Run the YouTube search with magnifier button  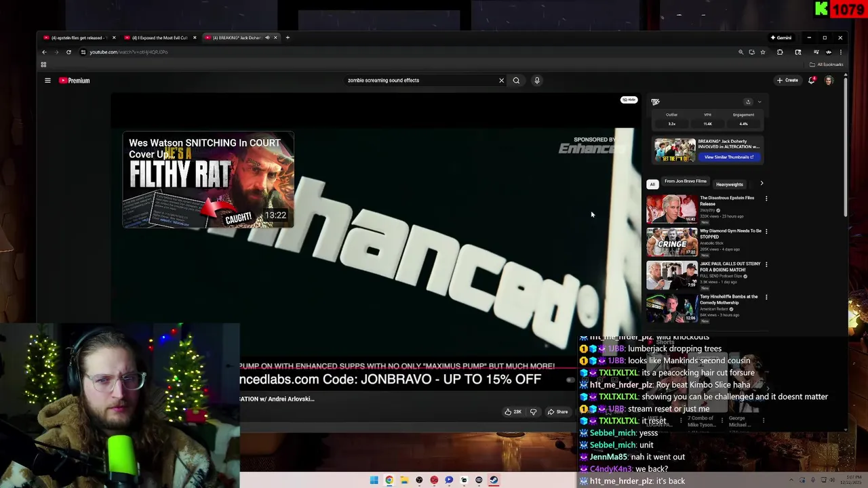(x=516, y=81)
